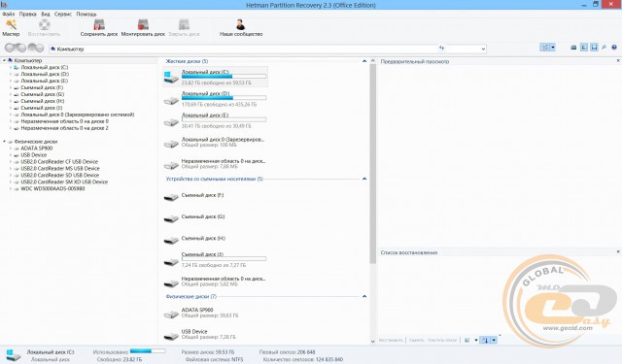Select Локальный диск (C:) drive icon in list
622x364 pixels.
point(171,78)
